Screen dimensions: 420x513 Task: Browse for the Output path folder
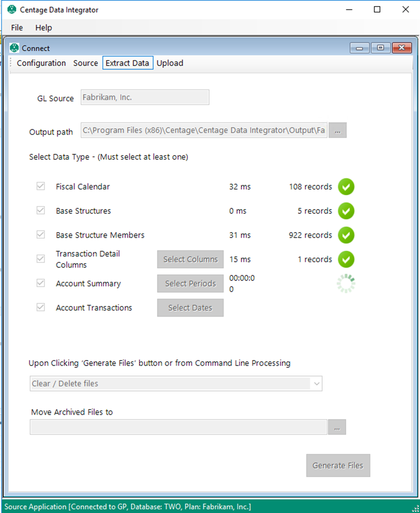338,130
